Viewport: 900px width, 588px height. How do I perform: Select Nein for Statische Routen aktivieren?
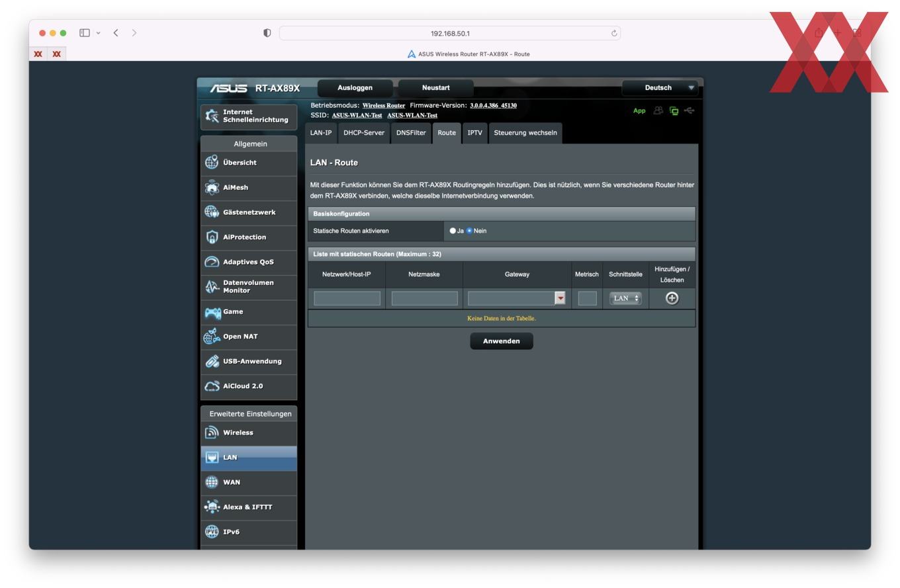click(x=470, y=231)
